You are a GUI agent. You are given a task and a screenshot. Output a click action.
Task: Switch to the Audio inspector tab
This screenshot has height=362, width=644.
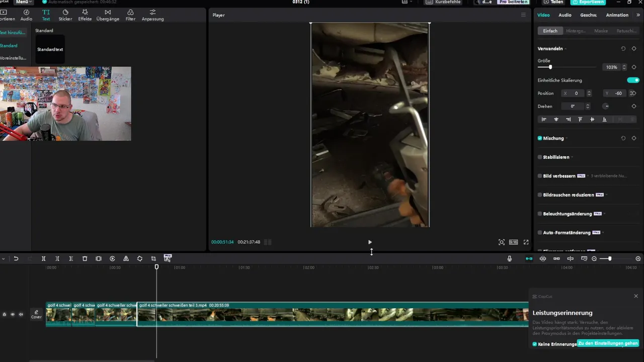point(565,15)
